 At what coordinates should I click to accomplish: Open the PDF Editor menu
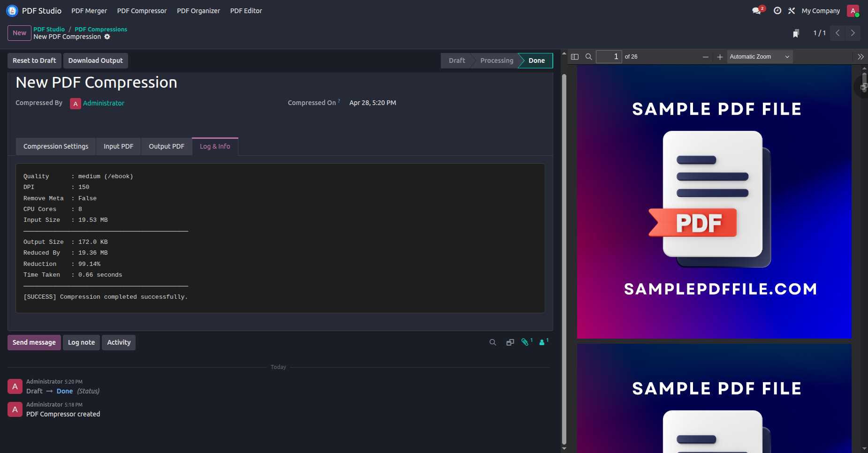tap(246, 11)
